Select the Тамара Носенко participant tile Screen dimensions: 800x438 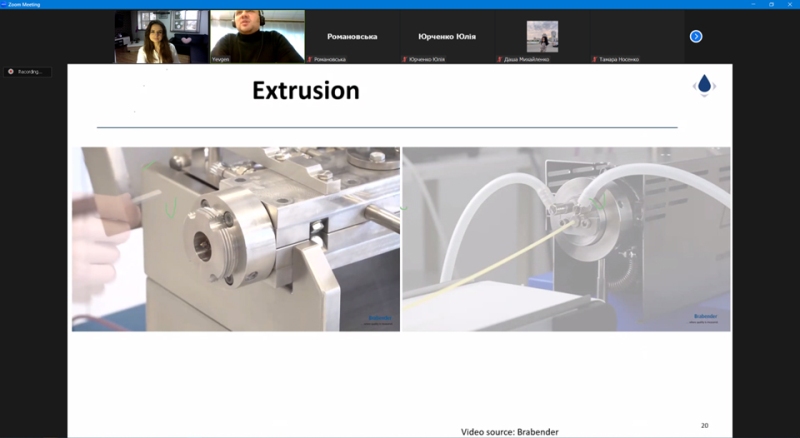click(x=637, y=36)
